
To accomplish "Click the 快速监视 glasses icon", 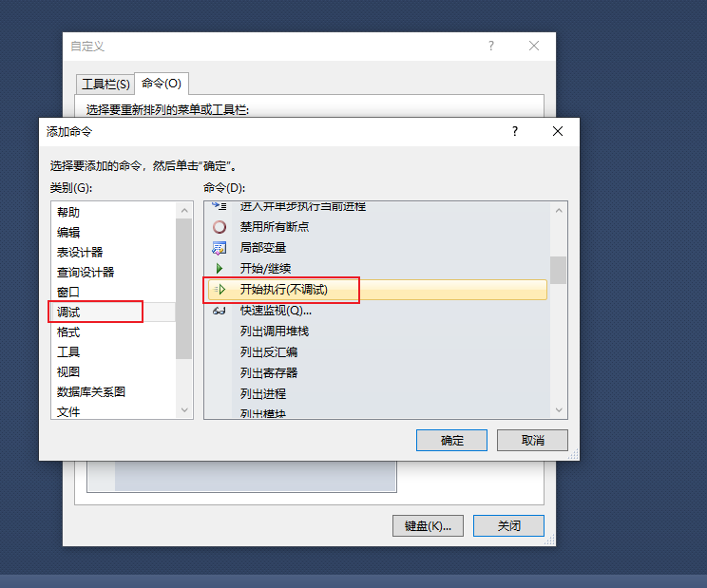I will click(220, 311).
